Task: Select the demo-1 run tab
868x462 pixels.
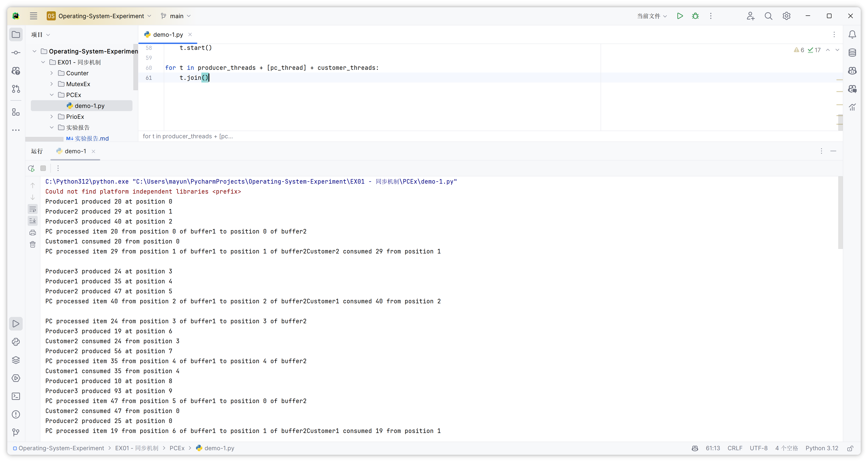Action: click(75, 151)
